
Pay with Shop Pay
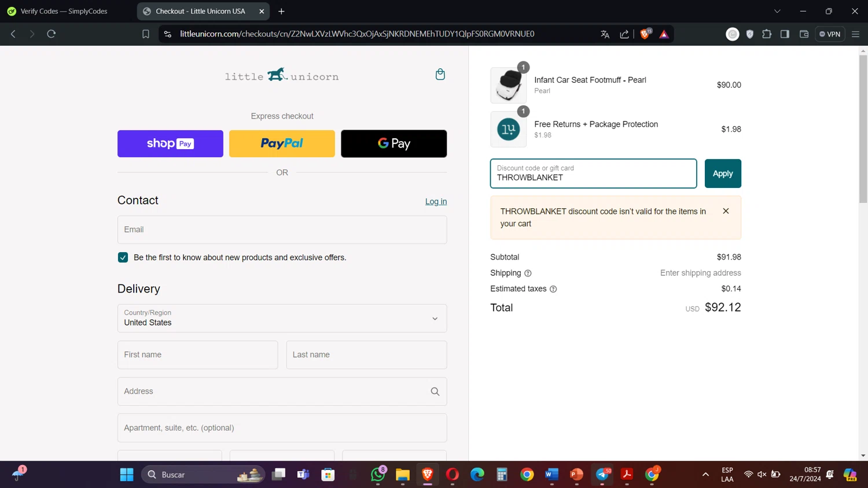(170, 143)
